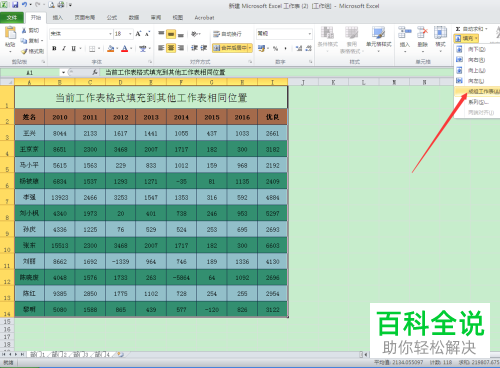Open the number format dropdown (常规)
The image size is (500, 368).
tap(309, 34)
